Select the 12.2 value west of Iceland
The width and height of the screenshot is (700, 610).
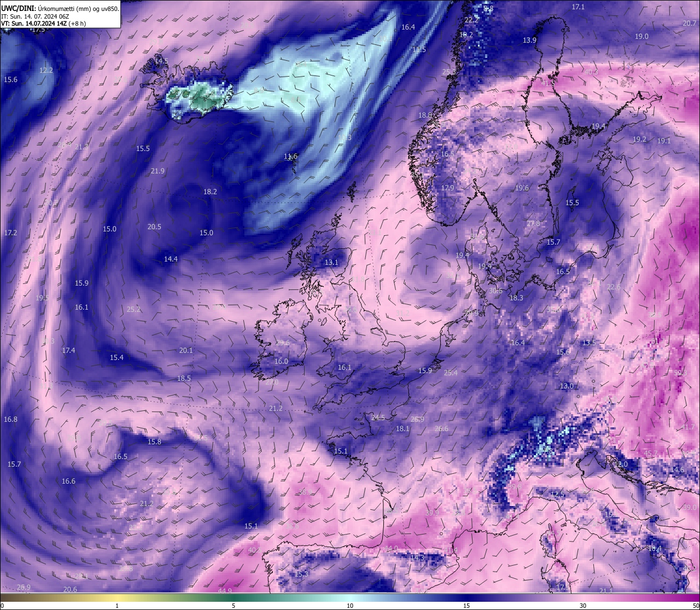(46, 70)
